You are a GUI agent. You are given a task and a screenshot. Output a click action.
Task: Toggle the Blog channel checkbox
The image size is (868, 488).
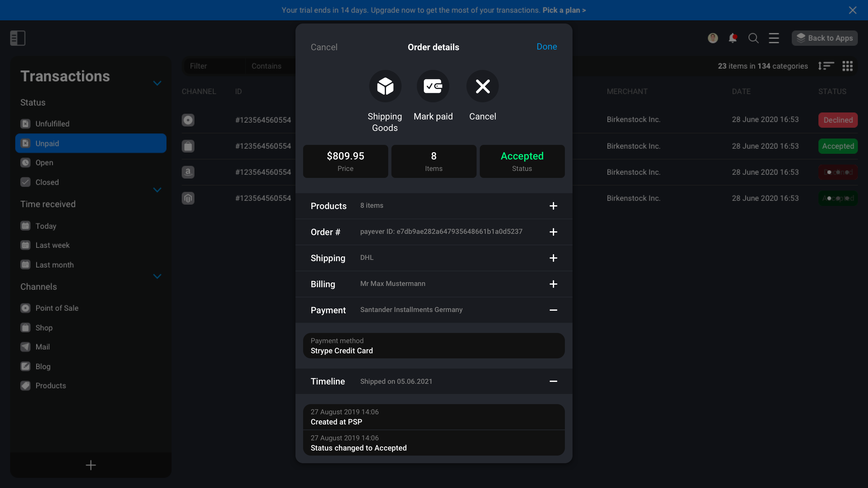(25, 366)
